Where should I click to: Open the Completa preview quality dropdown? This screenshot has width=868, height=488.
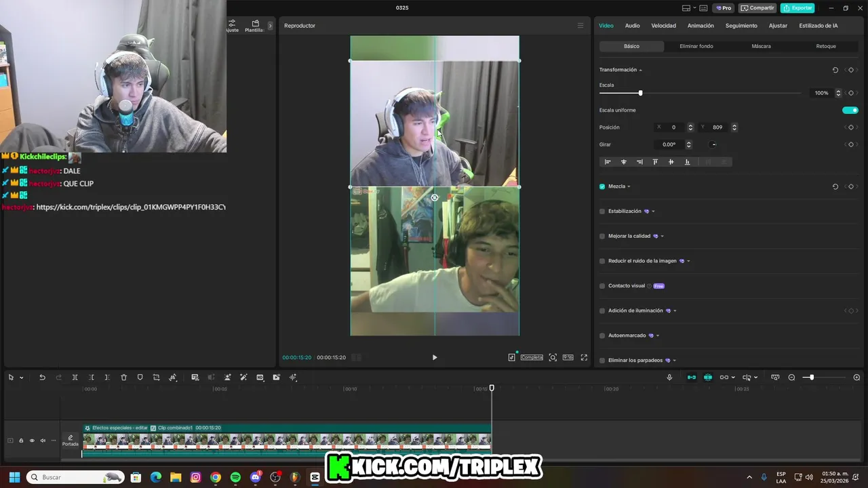(532, 357)
